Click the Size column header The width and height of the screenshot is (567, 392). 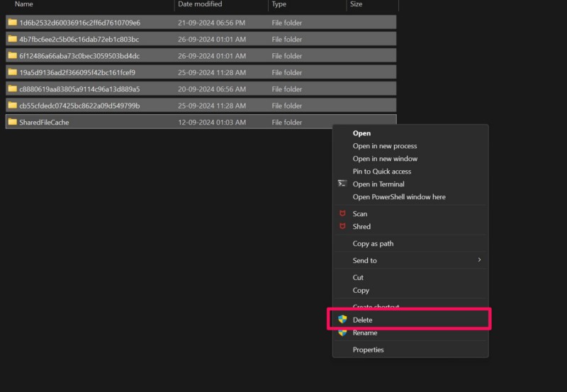point(356,4)
